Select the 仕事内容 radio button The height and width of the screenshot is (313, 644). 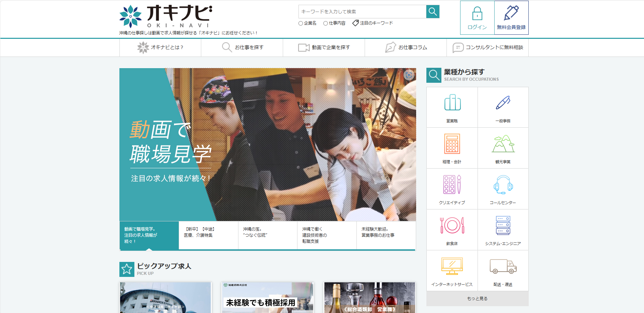pyautogui.click(x=325, y=24)
